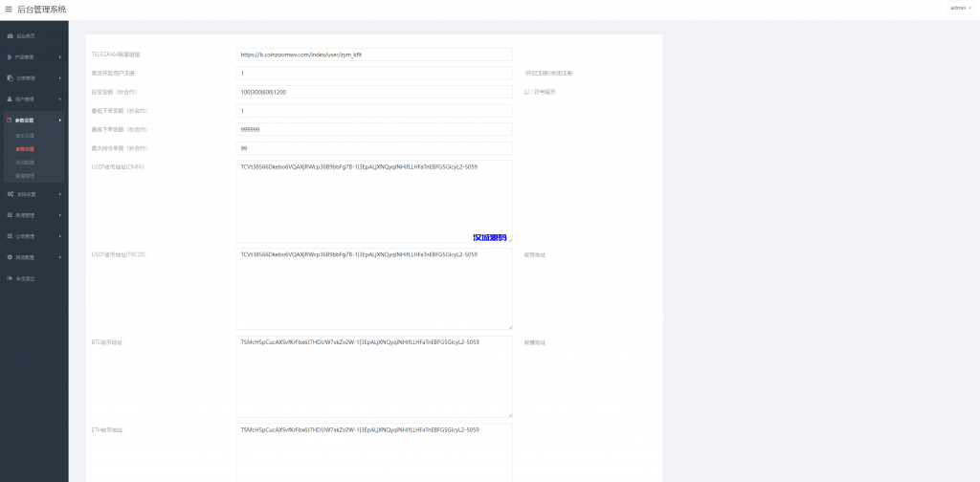Click the 投资金额 field containing 100|300|600|1200

point(373,92)
